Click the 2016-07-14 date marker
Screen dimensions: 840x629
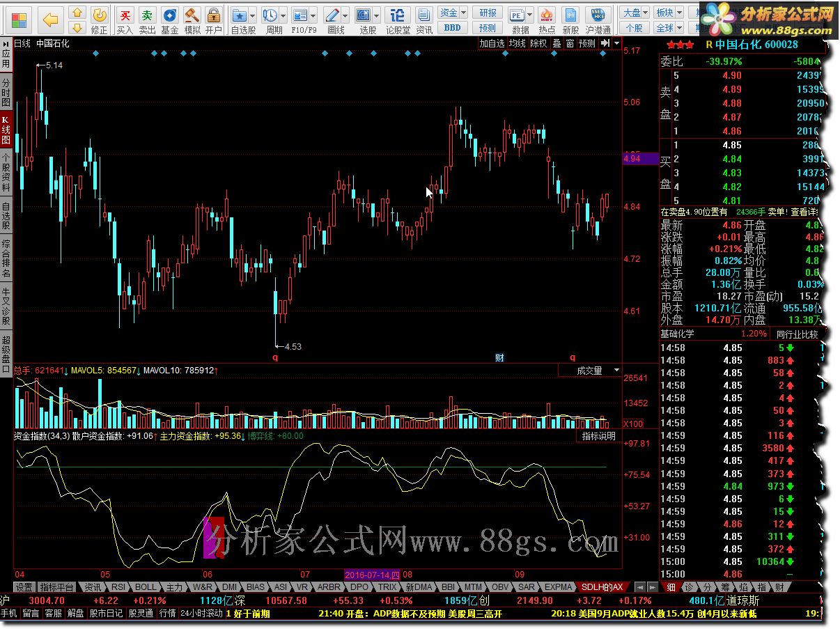(x=373, y=575)
